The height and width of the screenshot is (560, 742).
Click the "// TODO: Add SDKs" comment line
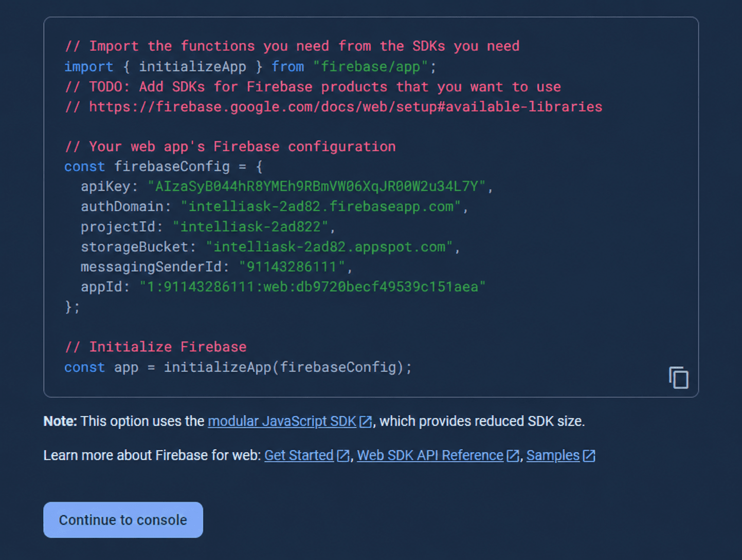(x=313, y=87)
